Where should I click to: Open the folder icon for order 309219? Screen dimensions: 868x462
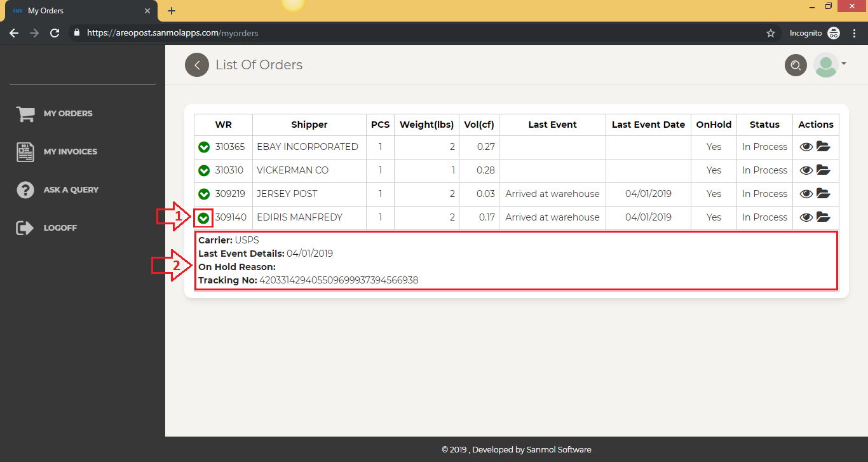[824, 194]
